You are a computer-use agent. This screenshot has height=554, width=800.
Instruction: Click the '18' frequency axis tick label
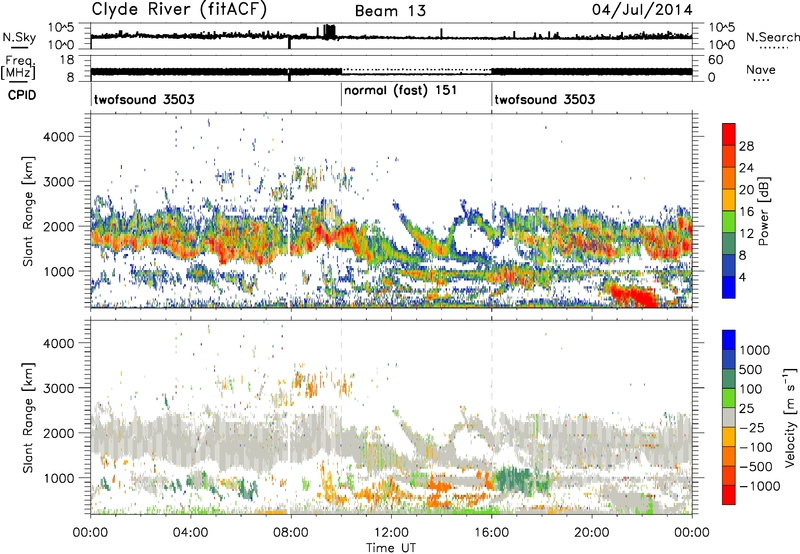pyautogui.click(x=67, y=60)
